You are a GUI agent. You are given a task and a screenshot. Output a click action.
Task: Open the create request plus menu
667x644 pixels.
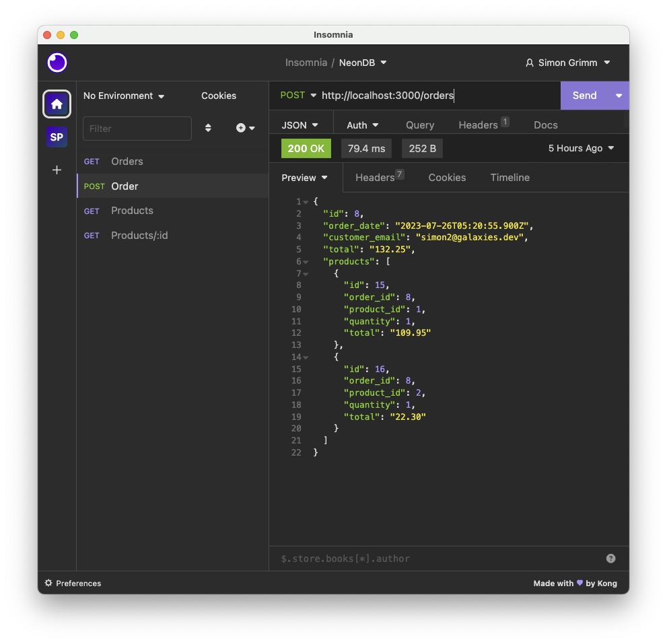[246, 128]
